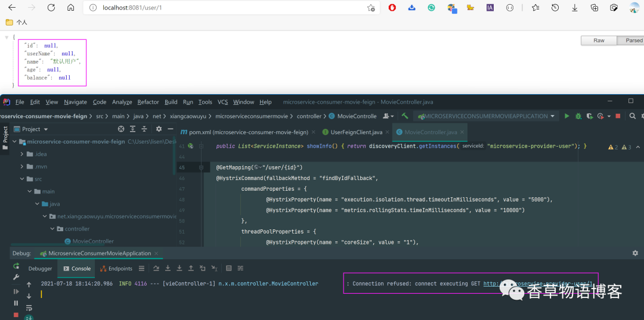Run the application with green arrow

click(x=567, y=116)
